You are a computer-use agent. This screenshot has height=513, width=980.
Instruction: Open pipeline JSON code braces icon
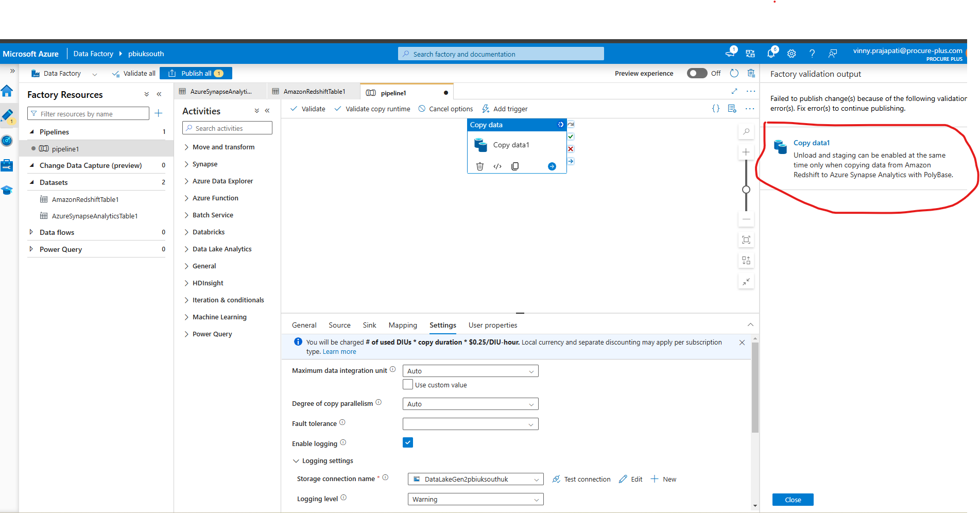tap(716, 109)
